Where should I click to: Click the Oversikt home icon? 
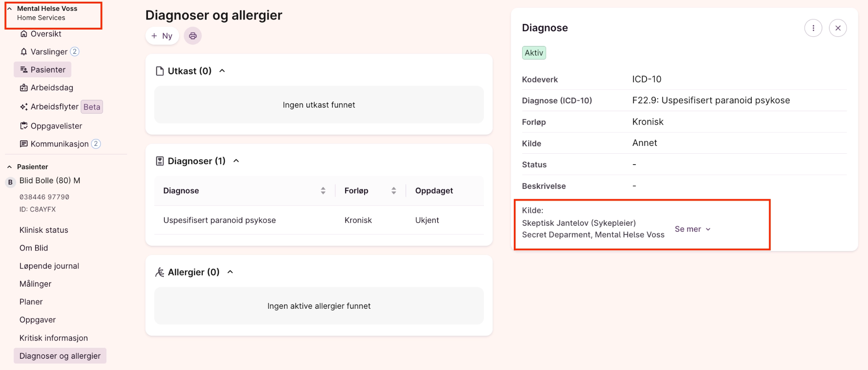pyautogui.click(x=24, y=34)
